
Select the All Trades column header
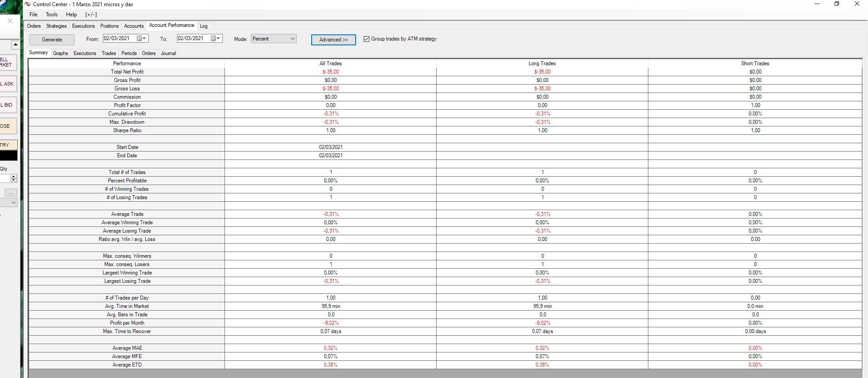coord(331,63)
